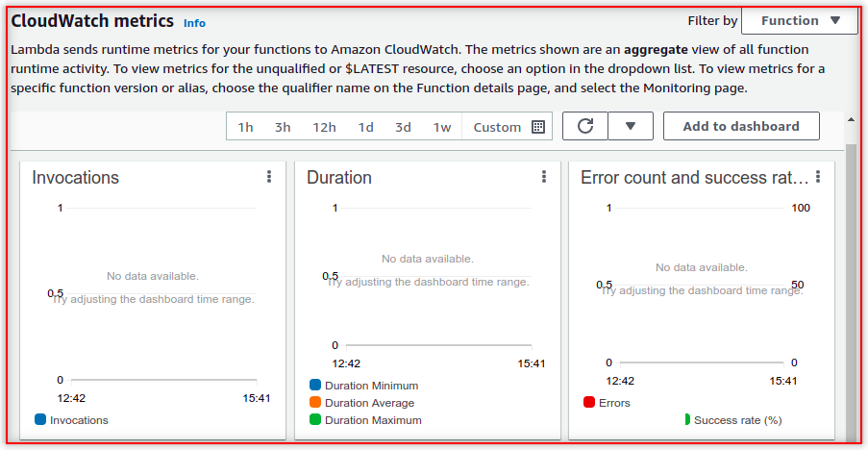Select the 1w time range
The width and height of the screenshot is (868, 450).
click(x=441, y=127)
